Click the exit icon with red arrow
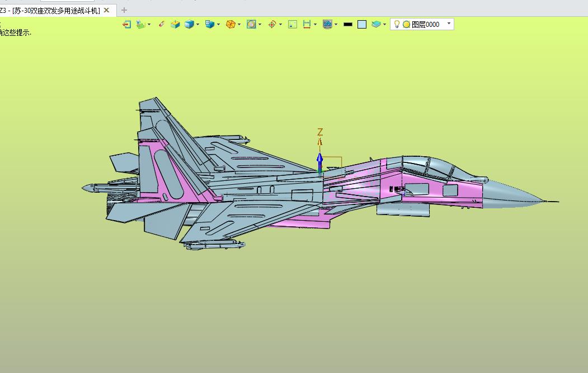This screenshot has width=588, height=373. coord(127,25)
